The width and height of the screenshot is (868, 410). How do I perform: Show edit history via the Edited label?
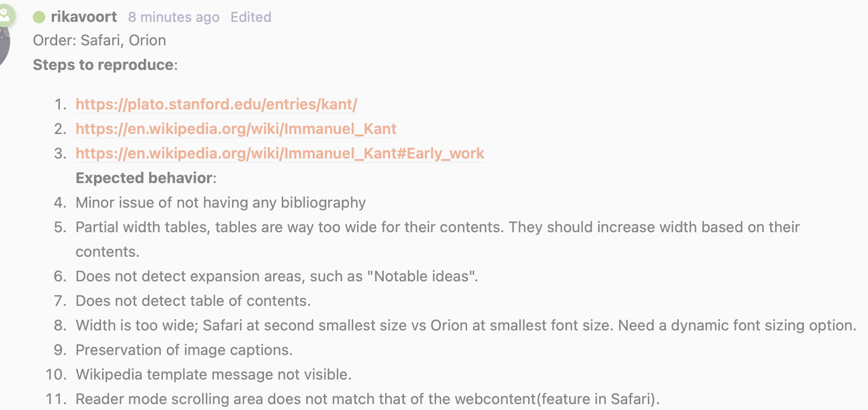251,17
